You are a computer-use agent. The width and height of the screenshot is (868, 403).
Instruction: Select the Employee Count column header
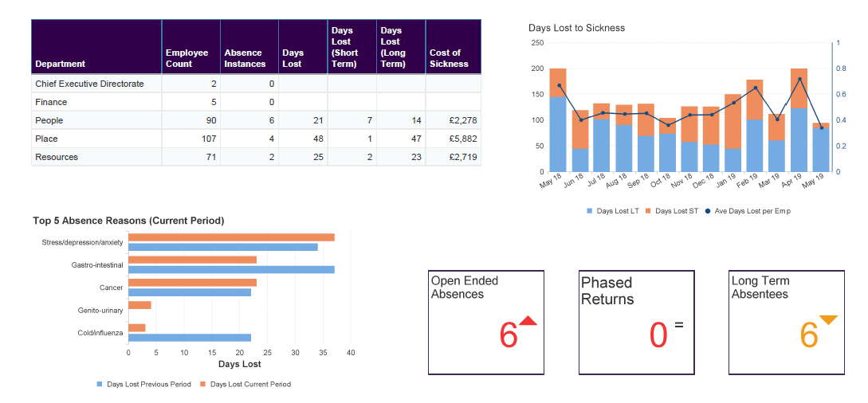tap(187, 58)
